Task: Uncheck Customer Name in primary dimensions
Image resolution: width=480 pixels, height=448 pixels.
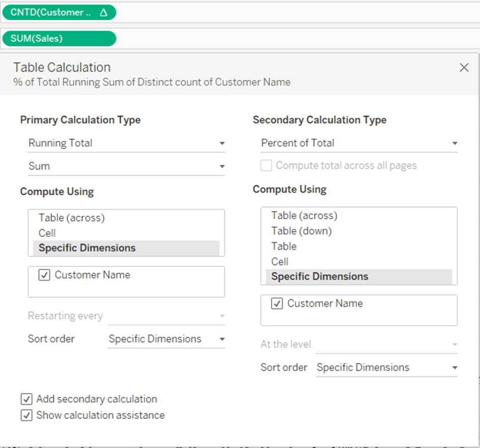Action: click(x=44, y=275)
